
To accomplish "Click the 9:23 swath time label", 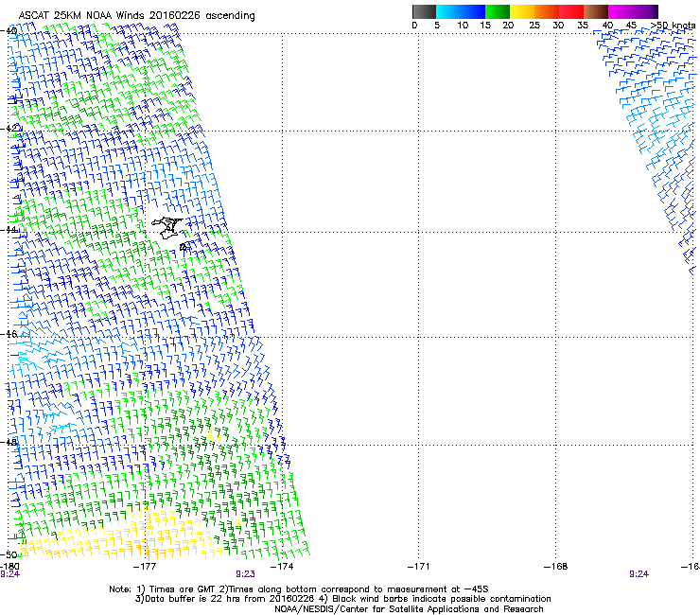I will [246, 574].
